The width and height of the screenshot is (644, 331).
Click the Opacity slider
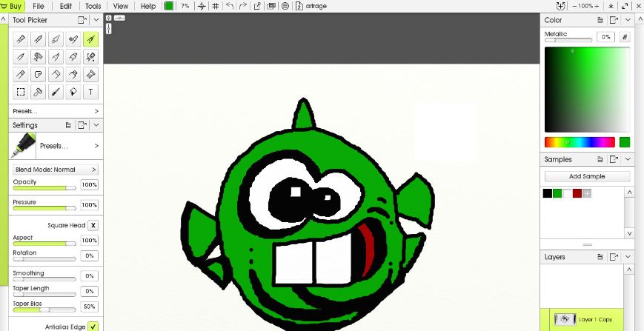(x=44, y=188)
